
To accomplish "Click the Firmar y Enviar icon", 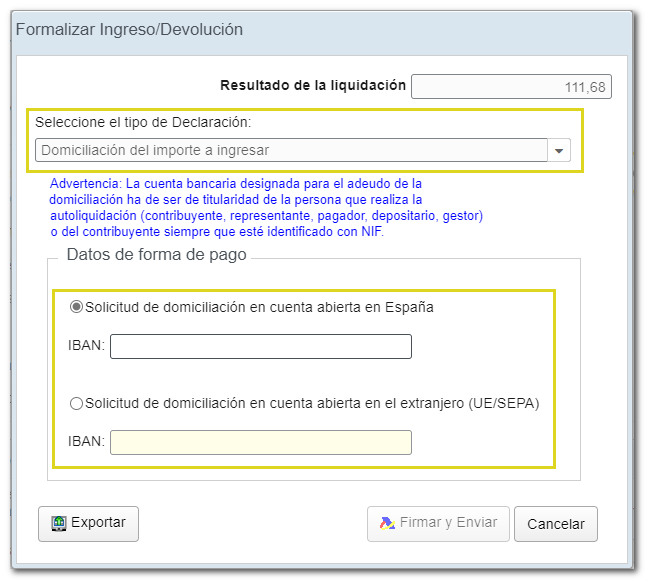I will [x=386, y=523].
